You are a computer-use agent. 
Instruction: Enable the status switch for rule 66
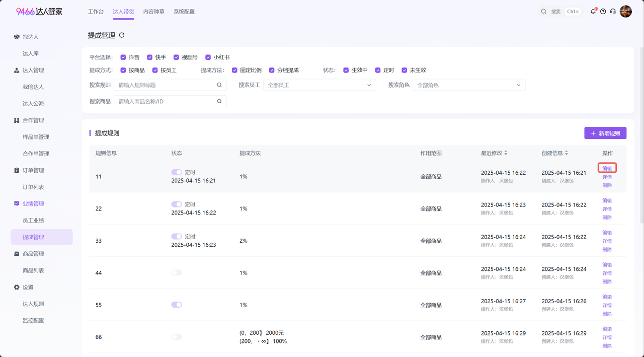pos(177,337)
